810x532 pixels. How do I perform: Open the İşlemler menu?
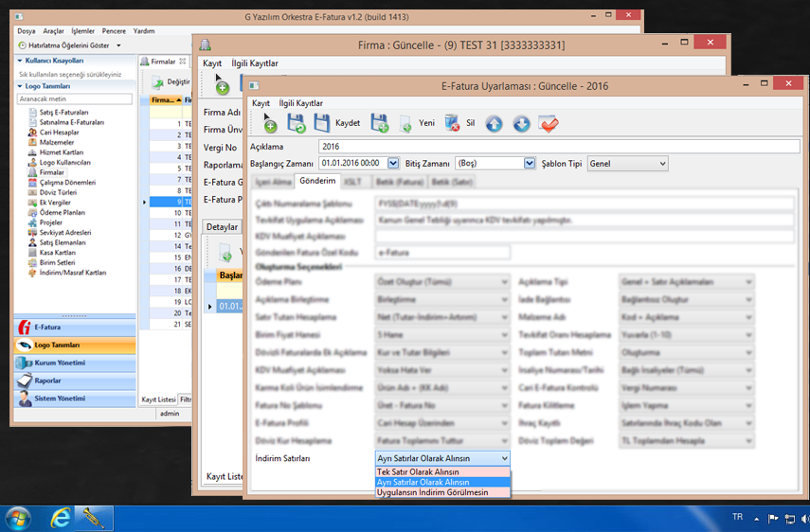(x=82, y=31)
